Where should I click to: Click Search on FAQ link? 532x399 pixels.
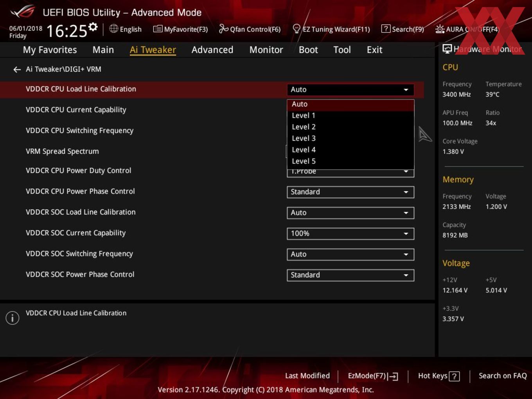[x=503, y=376]
